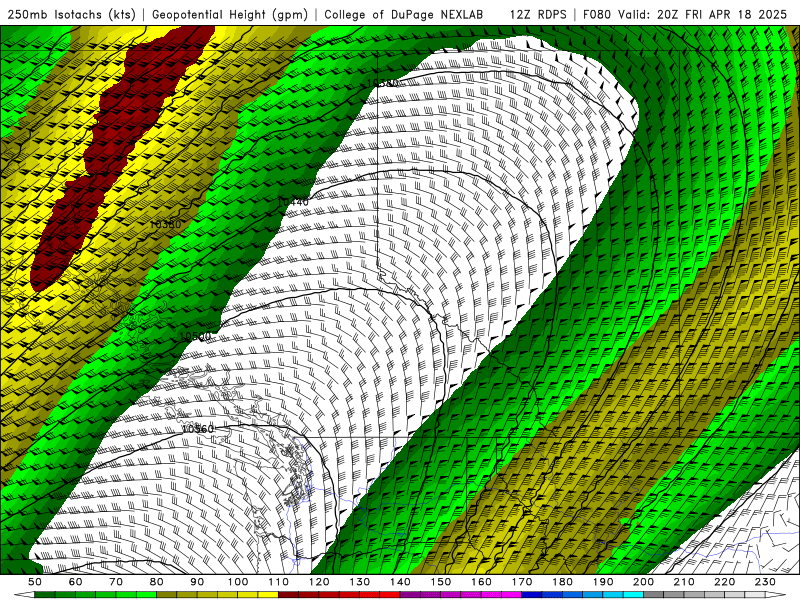Pick the bright yellow segment just before 110
Screen dimensions: 800x600
click(x=268, y=595)
